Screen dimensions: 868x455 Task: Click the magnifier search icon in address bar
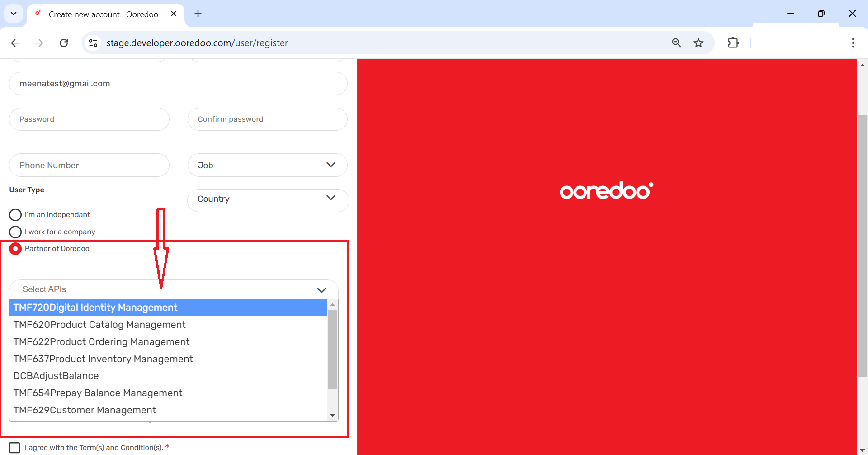point(676,43)
